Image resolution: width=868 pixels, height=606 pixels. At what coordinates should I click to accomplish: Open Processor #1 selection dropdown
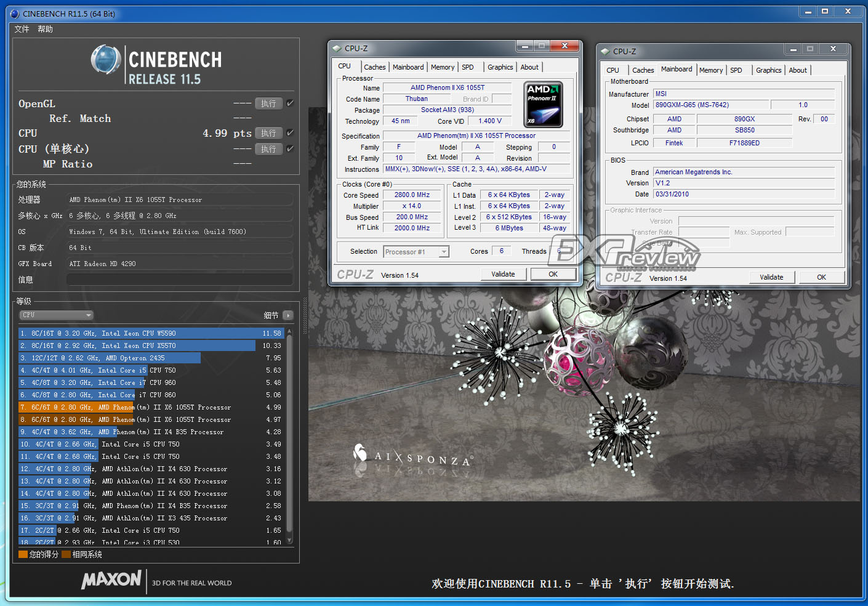(416, 251)
